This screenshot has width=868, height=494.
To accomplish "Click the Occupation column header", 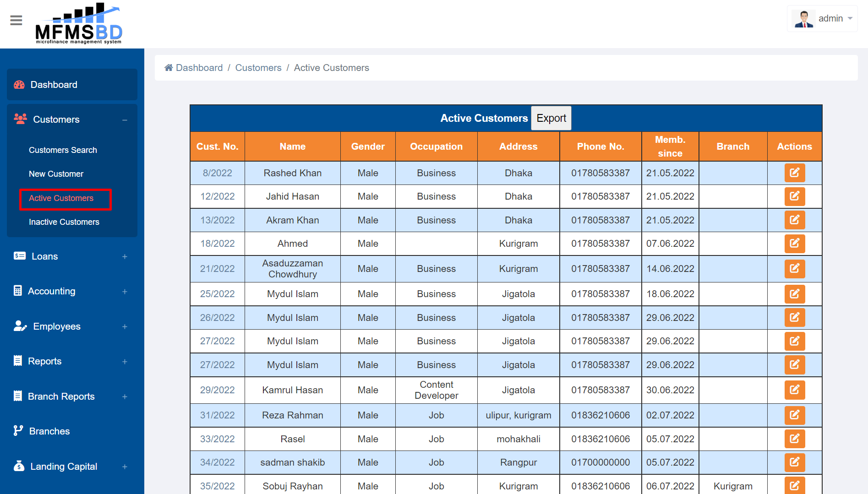I will click(x=436, y=147).
